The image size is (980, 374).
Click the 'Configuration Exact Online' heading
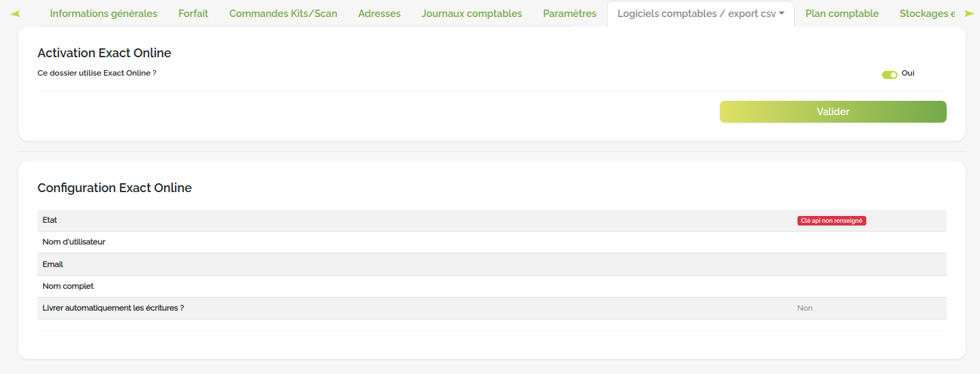pyautogui.click(x=114, y=188)
